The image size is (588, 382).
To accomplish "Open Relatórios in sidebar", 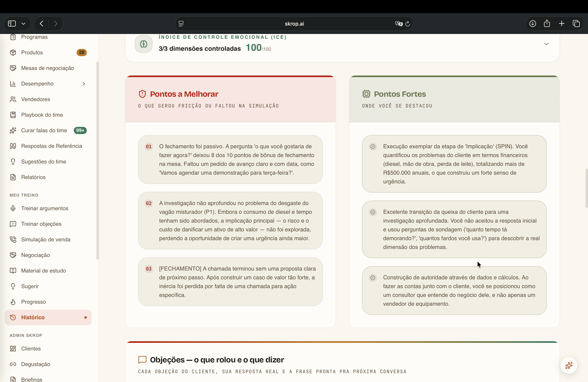I will (48, 177).
